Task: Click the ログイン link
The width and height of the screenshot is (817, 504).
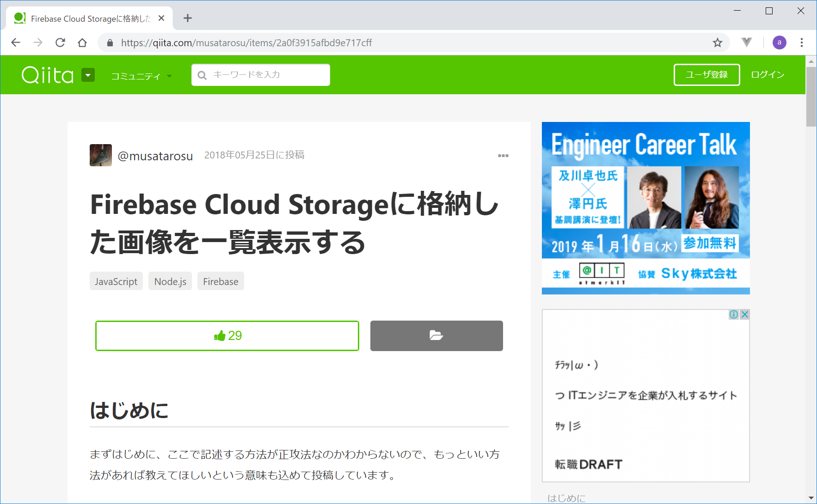Action: 768,75
